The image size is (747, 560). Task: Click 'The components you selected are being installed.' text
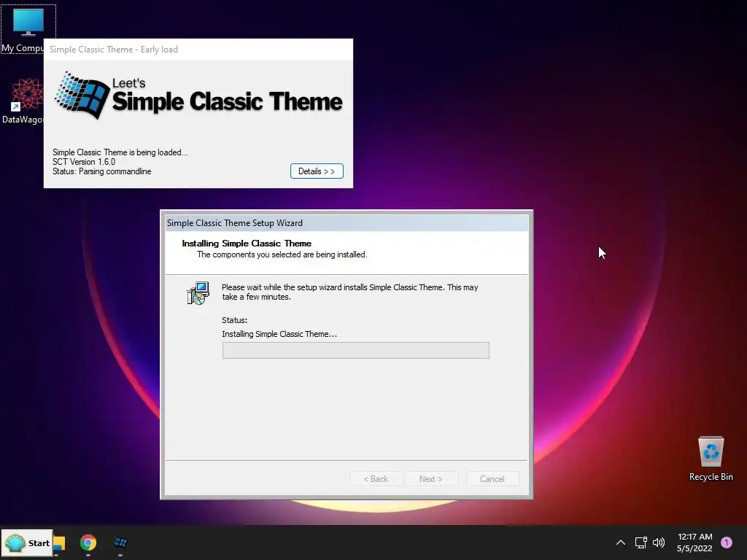coord(282,254)
